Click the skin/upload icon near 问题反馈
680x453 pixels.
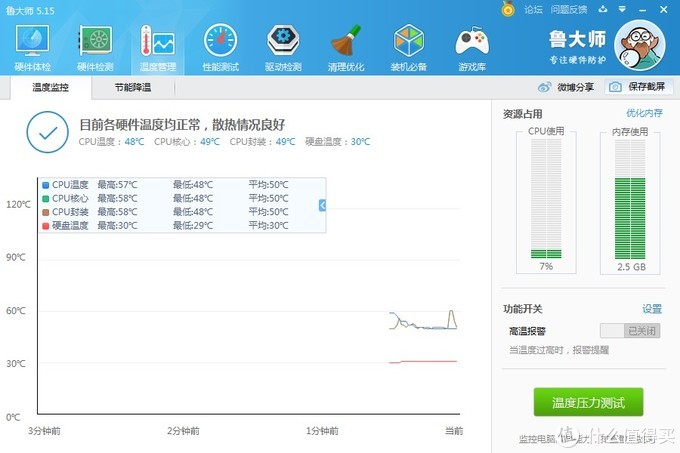[x=603, y=9]
